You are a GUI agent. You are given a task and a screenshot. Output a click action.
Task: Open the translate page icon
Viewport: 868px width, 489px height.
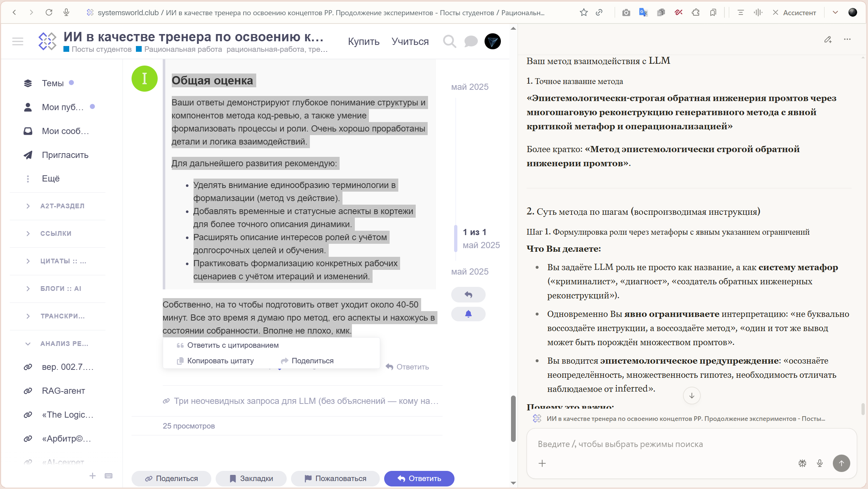pyautogui.click(x=643, y=12)
